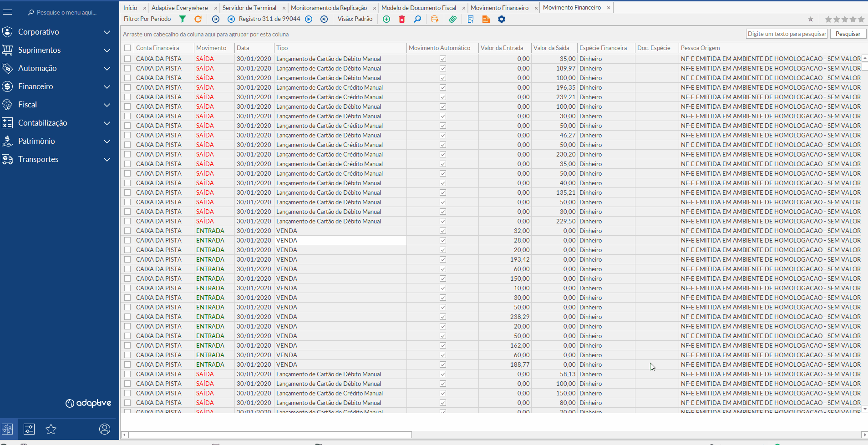
Task: Expand the Fiscal menu chevron
Action: [107, 105]
